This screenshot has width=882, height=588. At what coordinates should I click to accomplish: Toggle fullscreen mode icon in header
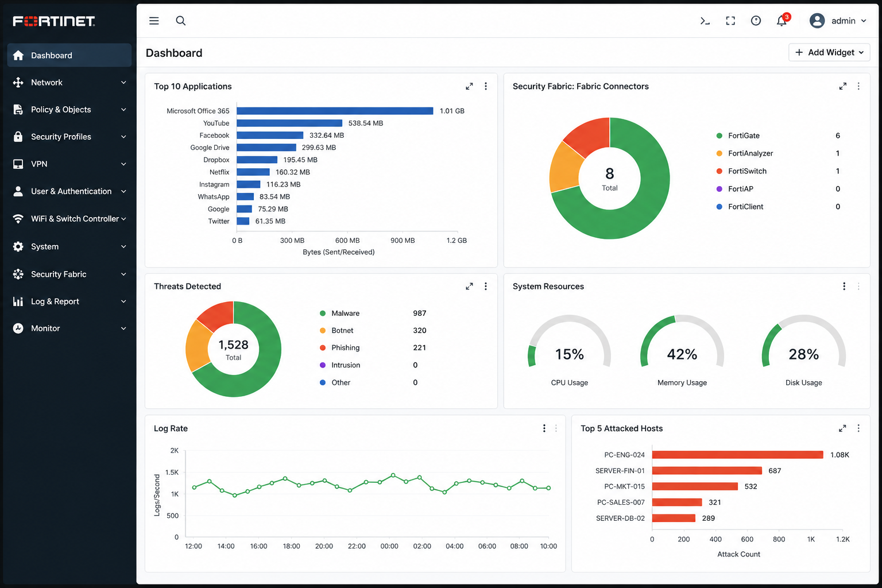730,21
